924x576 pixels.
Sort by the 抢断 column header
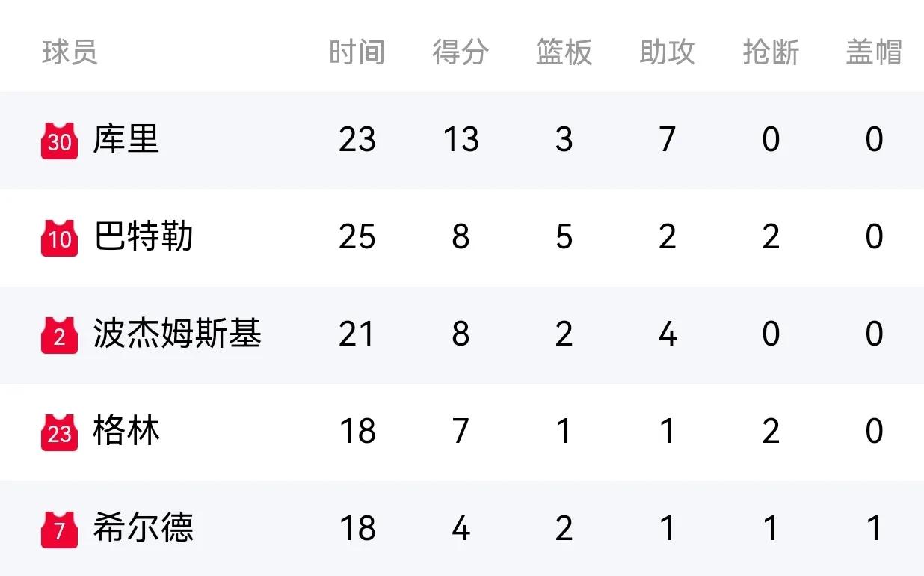771,52
